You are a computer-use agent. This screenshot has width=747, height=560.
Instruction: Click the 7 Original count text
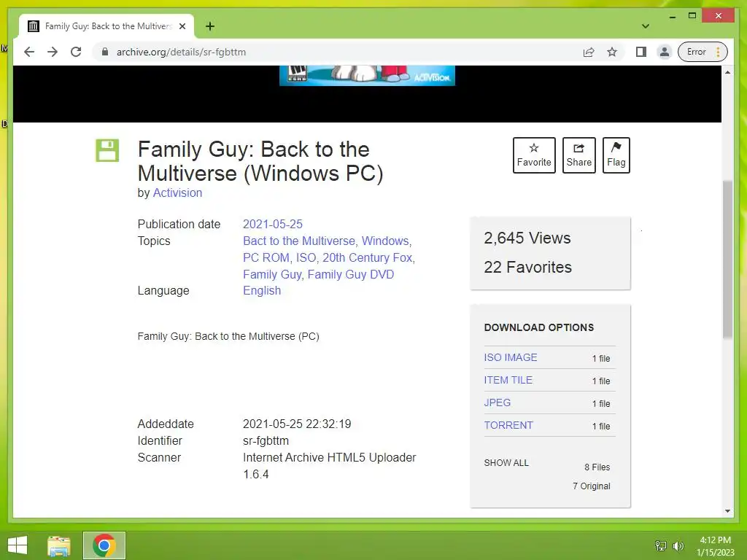coord(591,486)
